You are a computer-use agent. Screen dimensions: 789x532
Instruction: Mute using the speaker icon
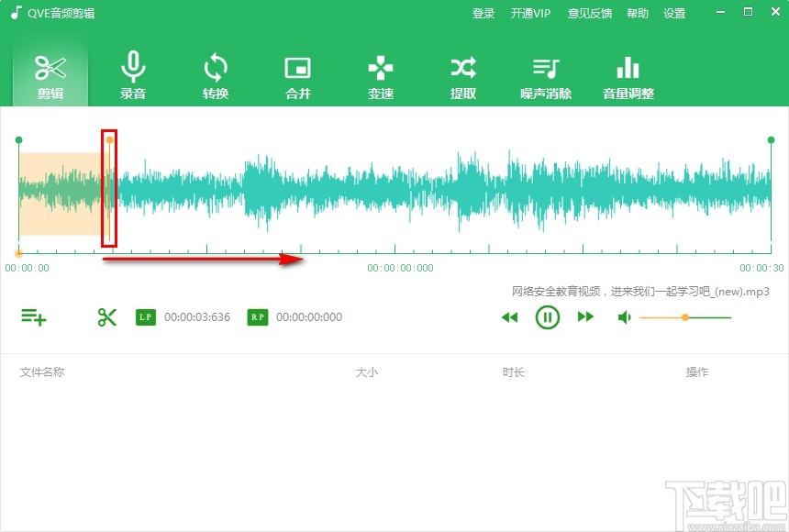tap(625, 317)
